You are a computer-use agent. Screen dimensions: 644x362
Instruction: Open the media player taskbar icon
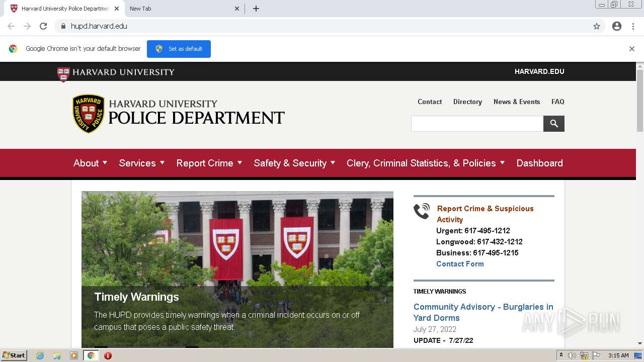tap(74, 355)
